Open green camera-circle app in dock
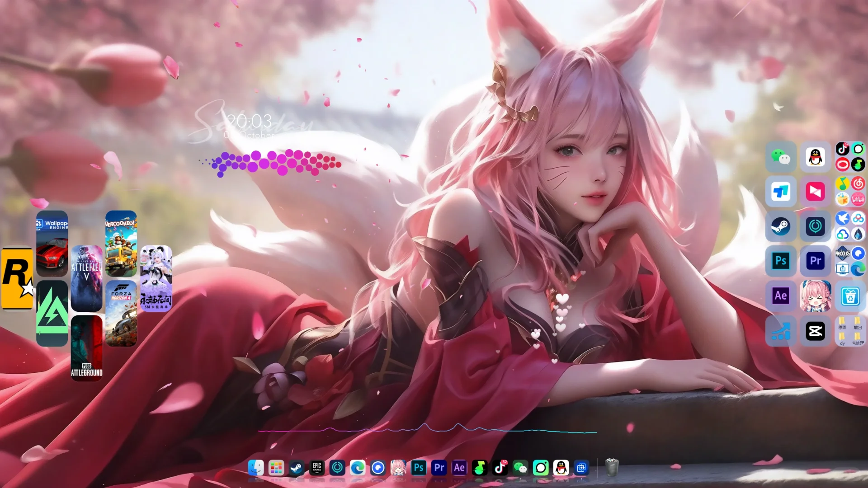Screen dimensions: 868x488 [x=541, y=468]
